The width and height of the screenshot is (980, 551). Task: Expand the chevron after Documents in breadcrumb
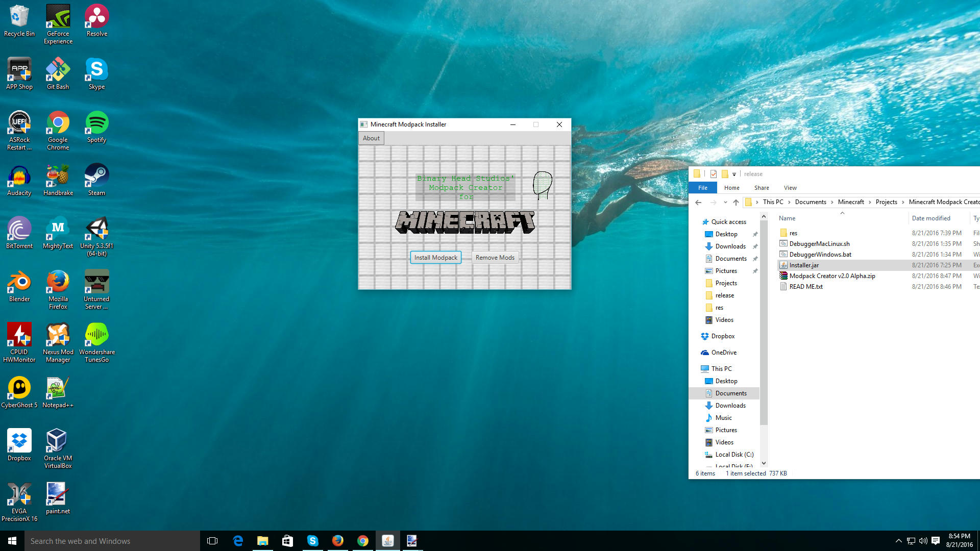832,202
